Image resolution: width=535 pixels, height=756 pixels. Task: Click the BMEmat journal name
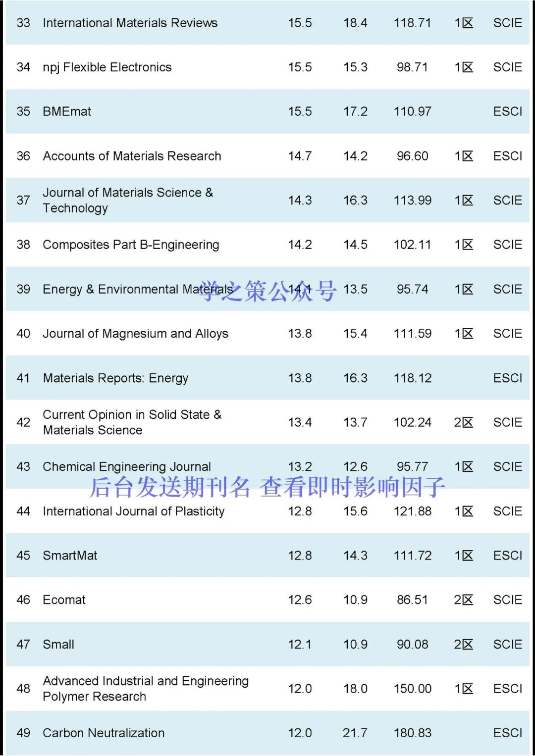tap(67, 111)
